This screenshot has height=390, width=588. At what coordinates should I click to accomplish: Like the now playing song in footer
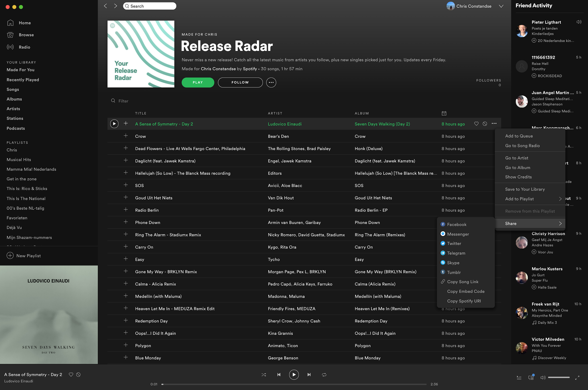[71, 374]
